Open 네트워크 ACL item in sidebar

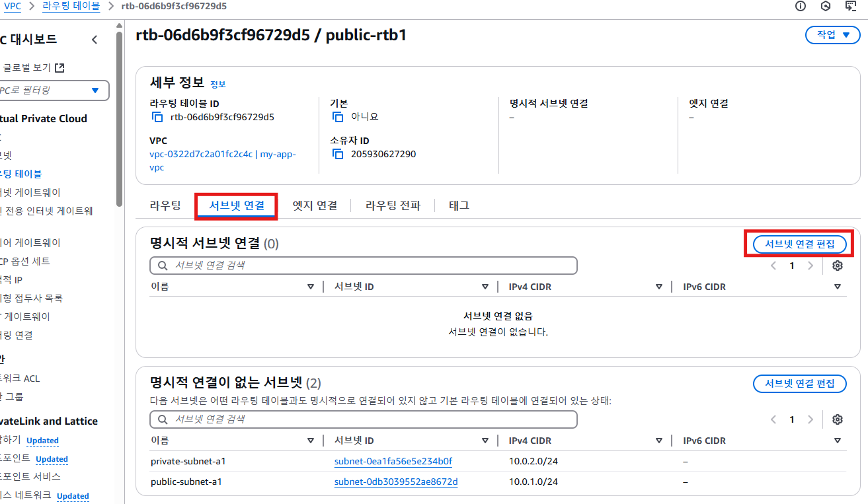point(20,378)
